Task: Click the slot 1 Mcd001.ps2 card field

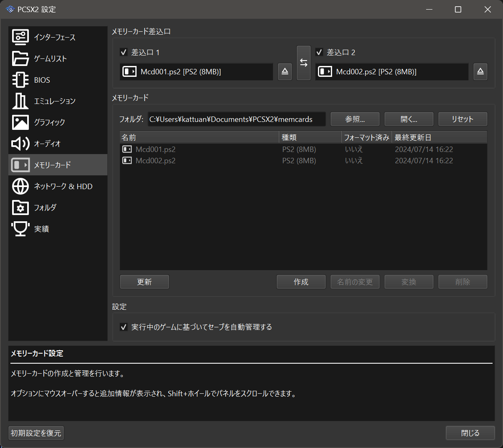Action: click(196, 72)
